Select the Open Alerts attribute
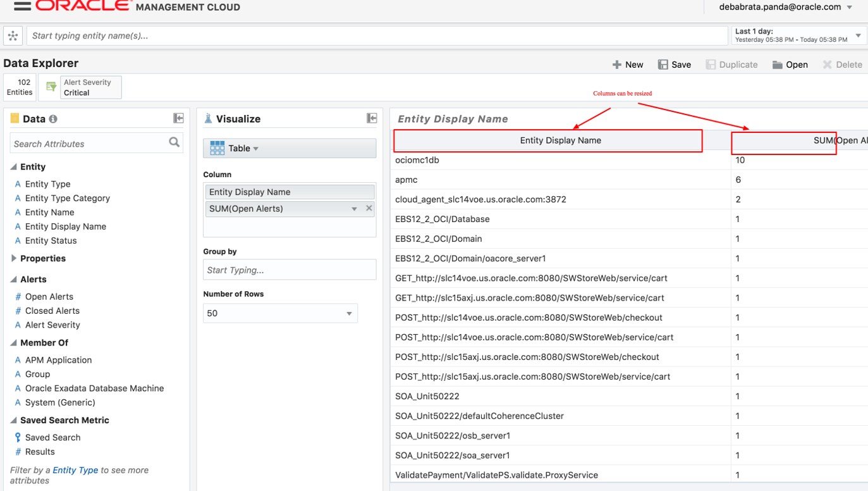 [49, 297]
